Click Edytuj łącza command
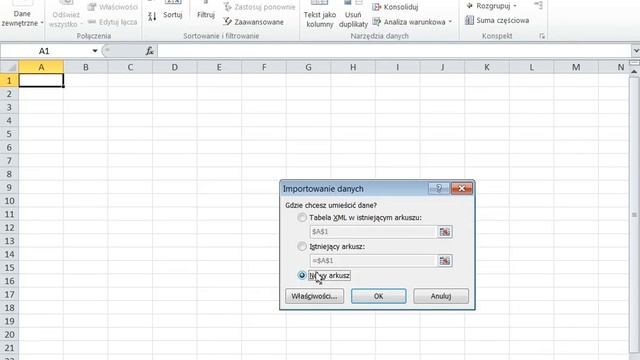Screen dimensions: 640x360 click(113, 22)
